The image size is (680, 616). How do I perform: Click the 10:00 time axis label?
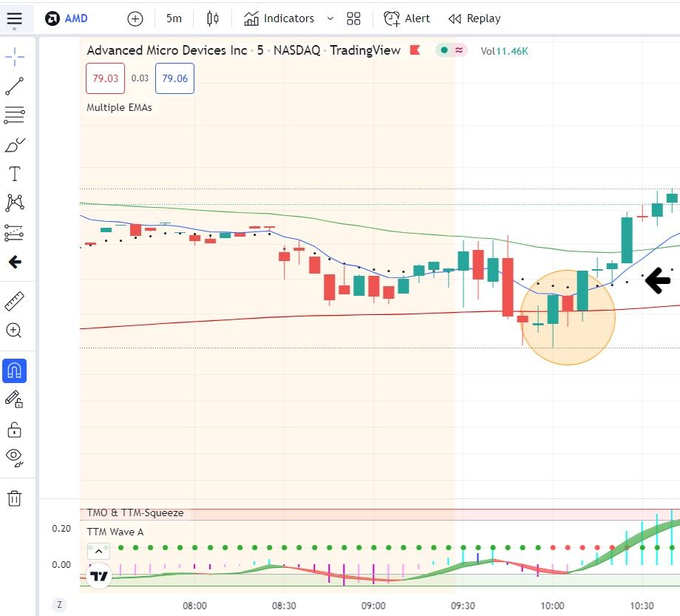(552, 606)
